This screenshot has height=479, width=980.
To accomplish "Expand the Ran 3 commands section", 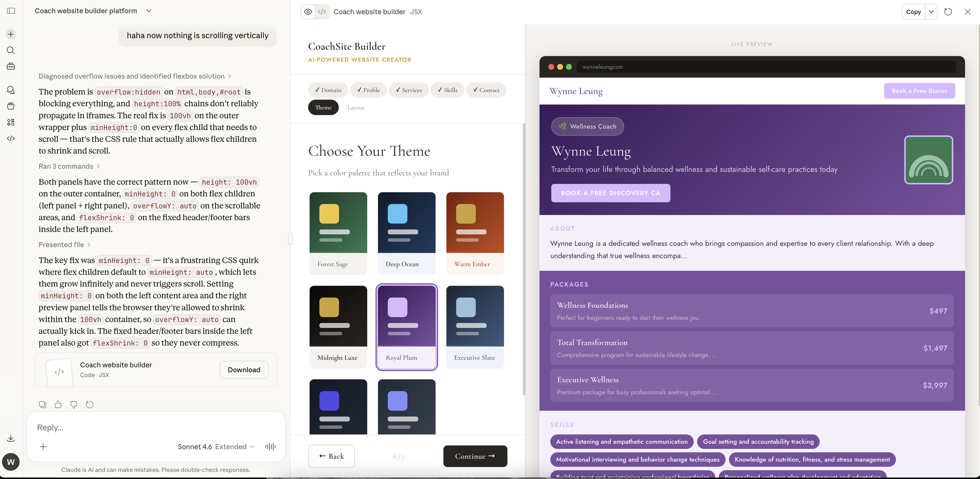I will pos(69,166).
